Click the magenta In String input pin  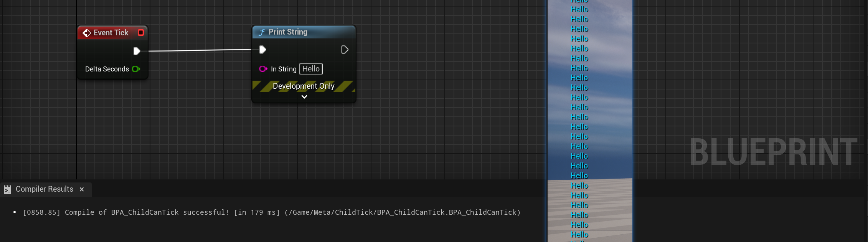pos(263,69)
